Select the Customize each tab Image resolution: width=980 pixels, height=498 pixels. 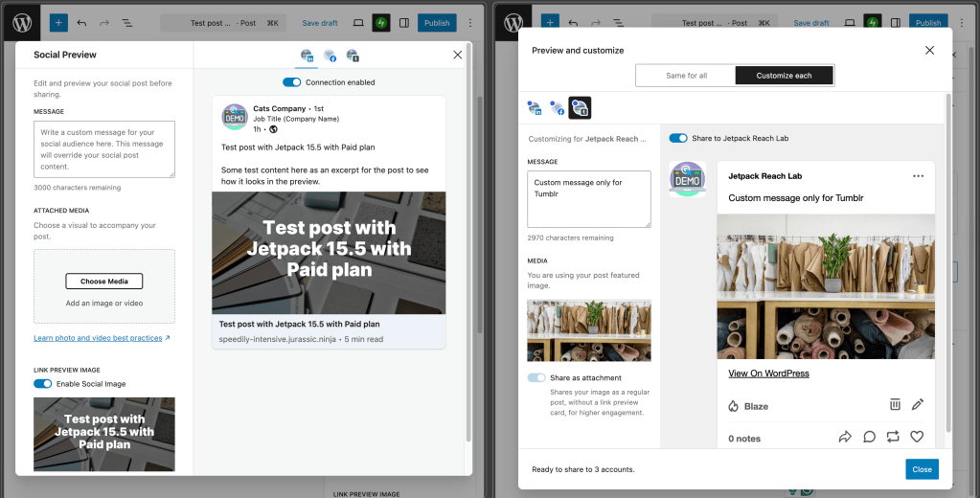point(784,76)
